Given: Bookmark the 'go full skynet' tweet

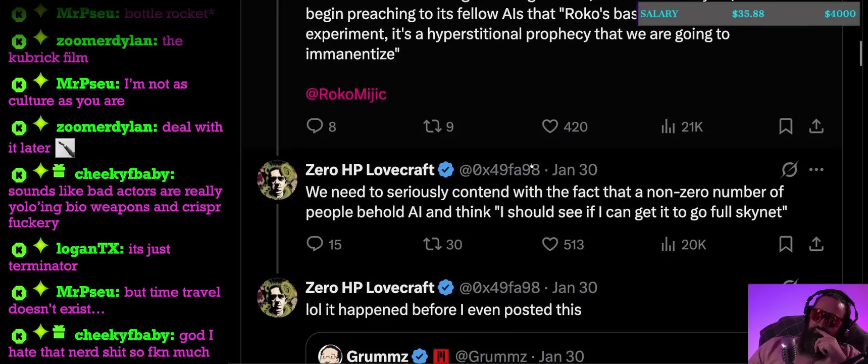Looking at the screenshot, I should click(x=786, y=244).
